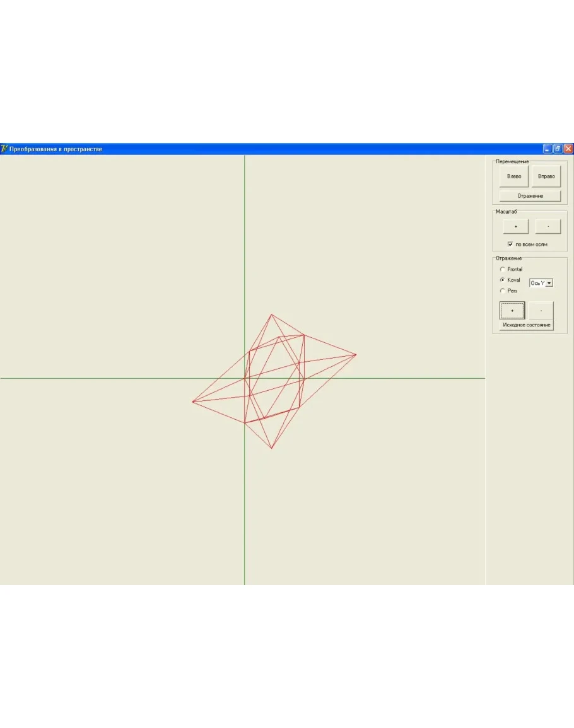Decrease scale with the Масштаб minus button
Screen dimensions: 574x728
point(548,226)
